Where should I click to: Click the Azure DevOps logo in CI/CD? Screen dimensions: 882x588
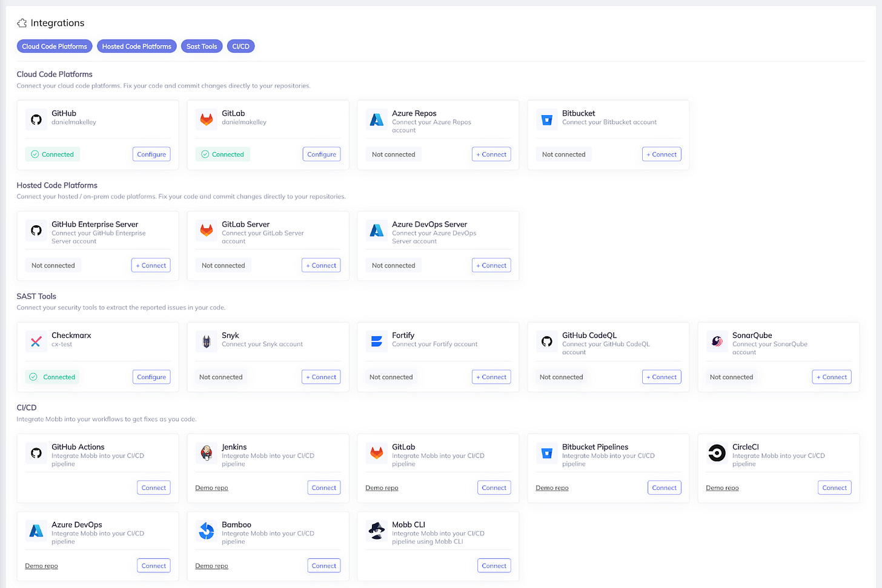point(36,531)
